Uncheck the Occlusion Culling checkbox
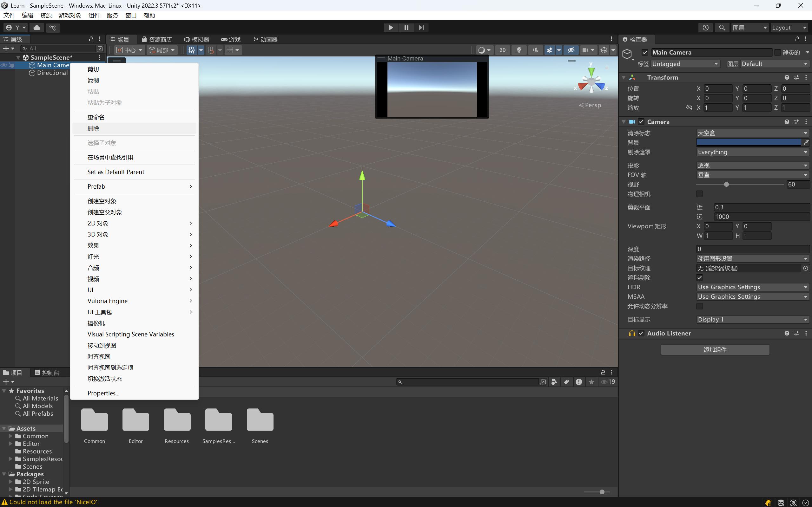The width and height of the screenshot is (812, 507). click(x=700, y=277)
